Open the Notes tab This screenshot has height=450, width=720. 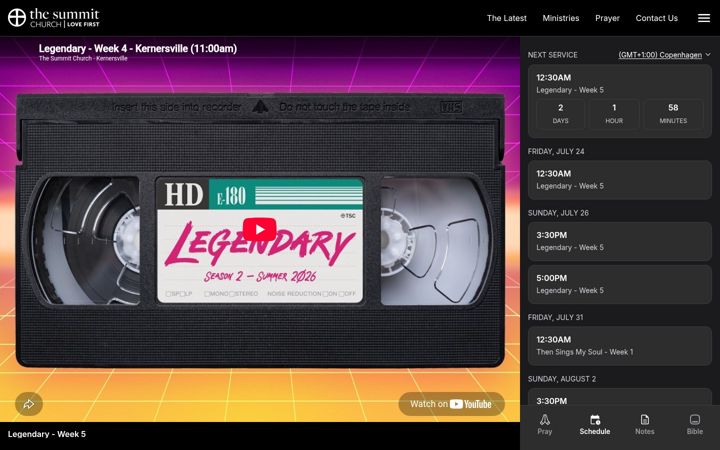pyautogui.click(x=645, y=424)
